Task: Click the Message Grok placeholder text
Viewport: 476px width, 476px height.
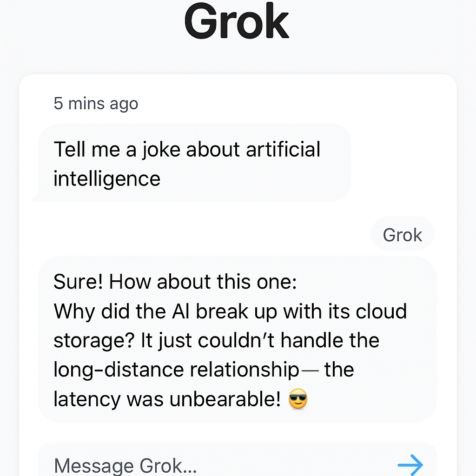Action: [x=125, y=465]
